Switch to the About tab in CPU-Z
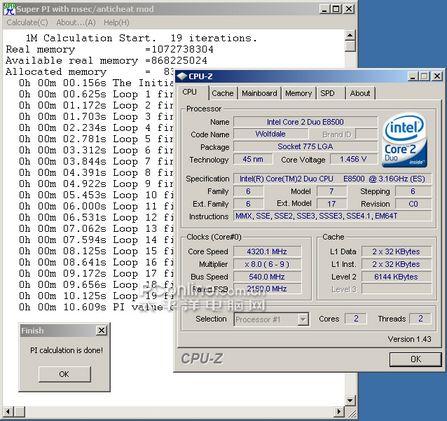The width and height of the screenshot is (447, 421). [360, 93]
